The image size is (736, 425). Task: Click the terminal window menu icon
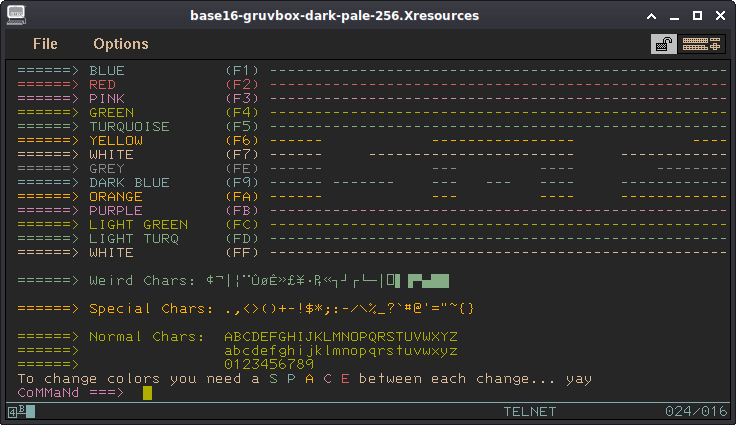pyautogui.click(x=16, y=15)
